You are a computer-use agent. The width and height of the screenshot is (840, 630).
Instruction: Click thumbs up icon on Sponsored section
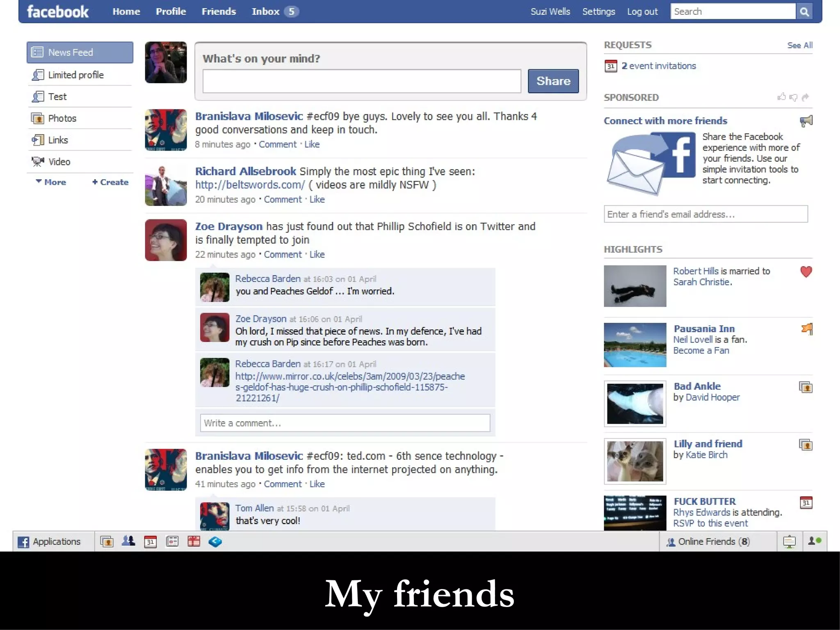click(781, 97)
